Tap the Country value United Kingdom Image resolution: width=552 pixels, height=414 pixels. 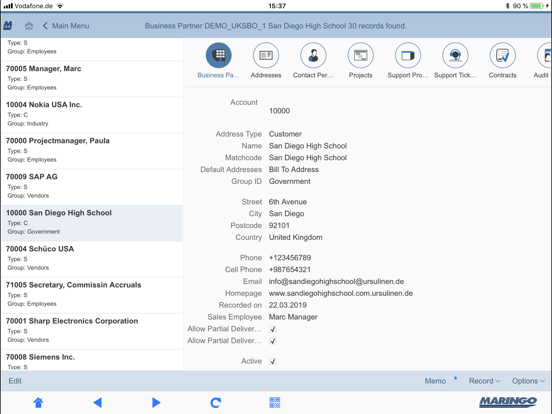pos(295,237)
